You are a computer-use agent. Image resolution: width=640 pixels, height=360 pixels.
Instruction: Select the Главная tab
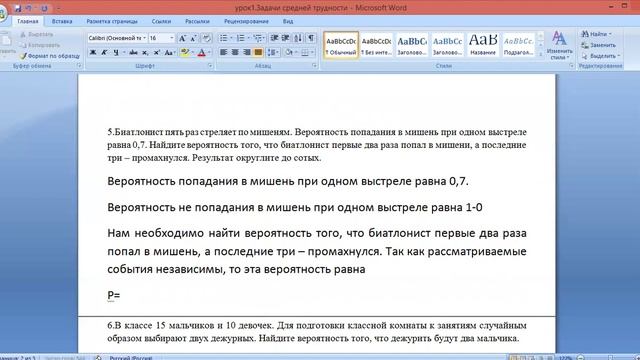[28, 21]
